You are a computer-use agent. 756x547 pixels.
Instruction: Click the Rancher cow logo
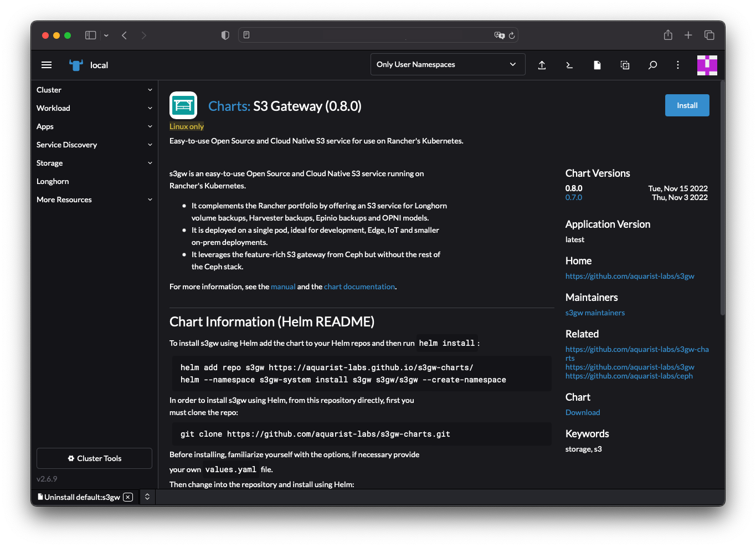[76, 65]
